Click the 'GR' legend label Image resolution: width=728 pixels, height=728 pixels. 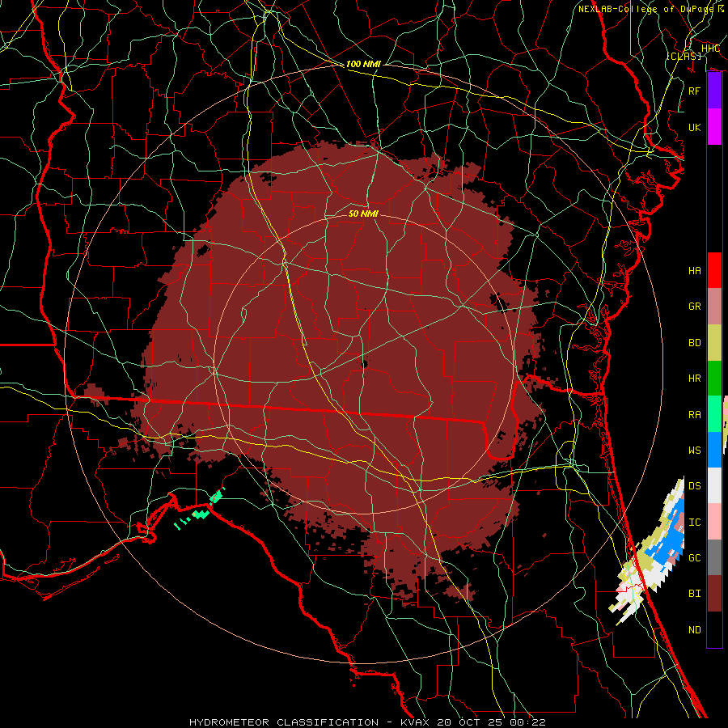[x=694, y=307]
